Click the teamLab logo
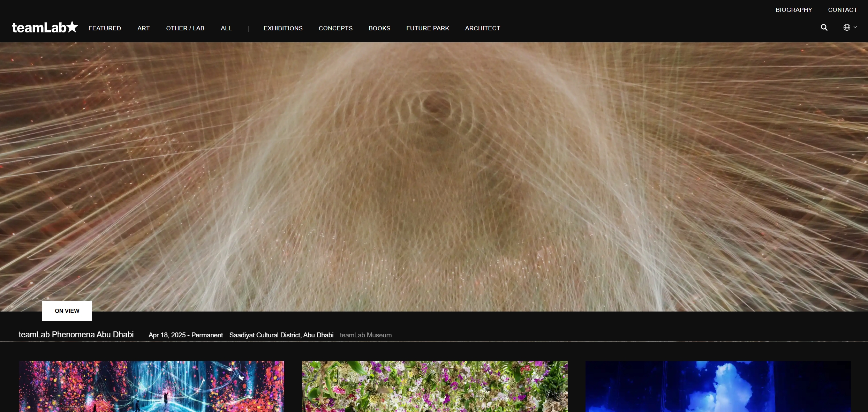 click(x=45, y=27)
